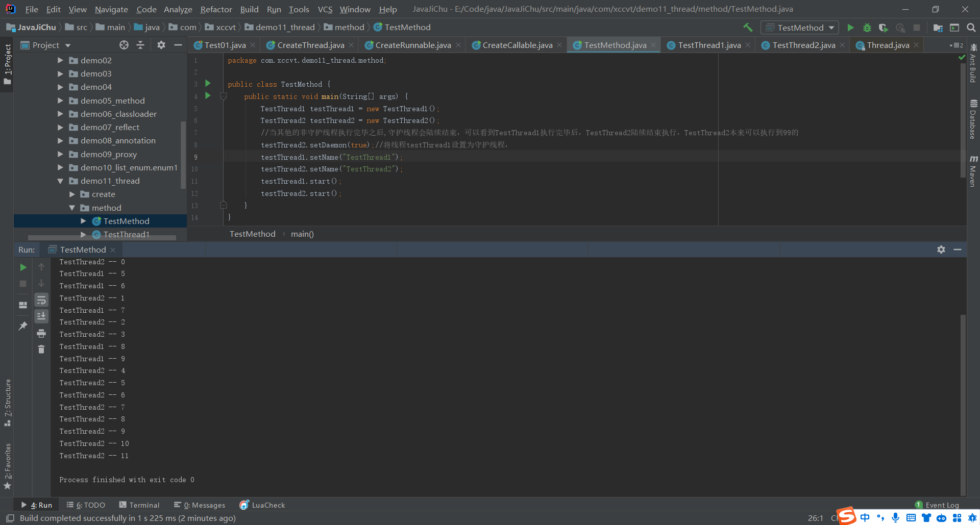Image resolution: width=980 pixels, height=525 pixels.
Task: Toggle the 2: Favorites tool window
Action: pyautogui.click(x=7, y=466)
